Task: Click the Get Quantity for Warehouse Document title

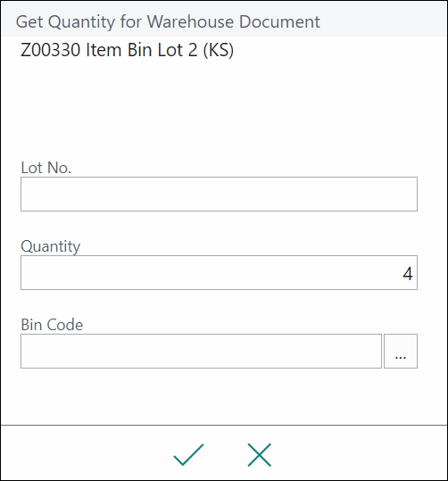Action: (168, 21)
